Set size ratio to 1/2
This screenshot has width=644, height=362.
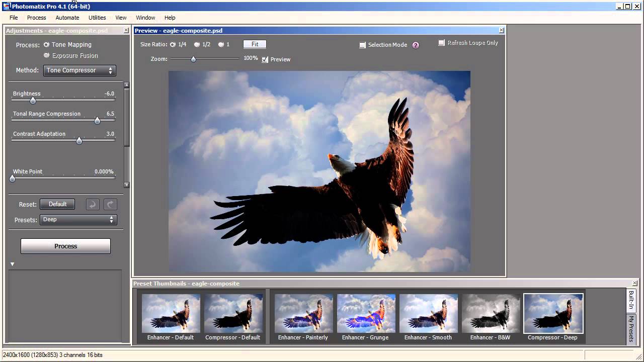(197, 44)
